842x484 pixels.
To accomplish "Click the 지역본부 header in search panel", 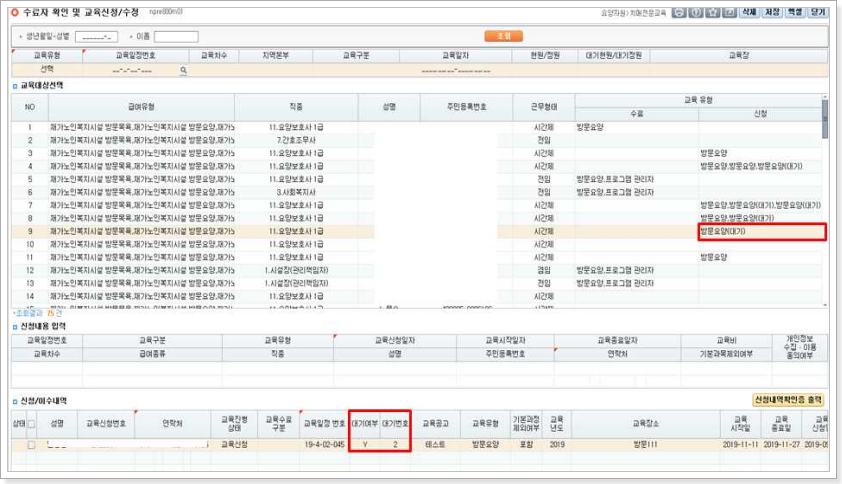I will point(275,55).
